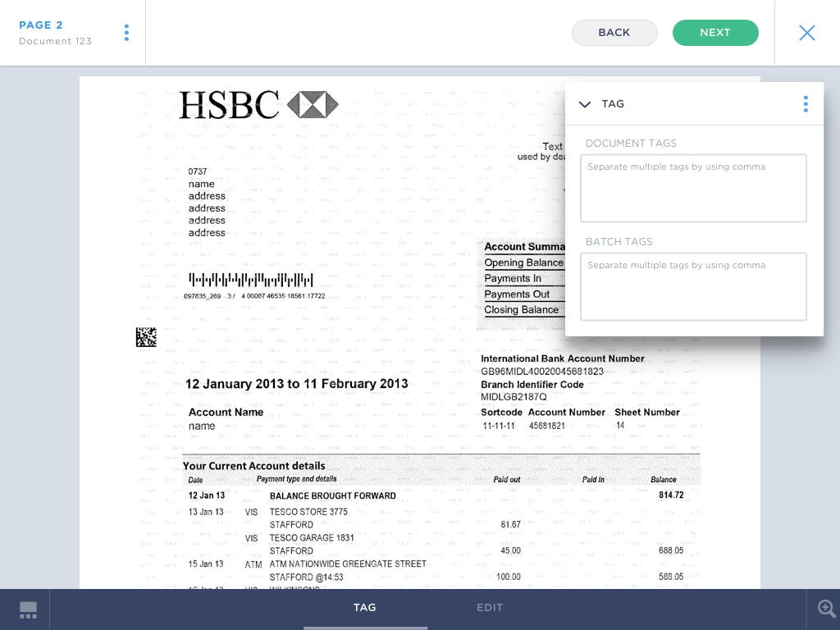Click the zoom magnifier icon
Viewport: 840px width, 630px height.
coord(826,608)
